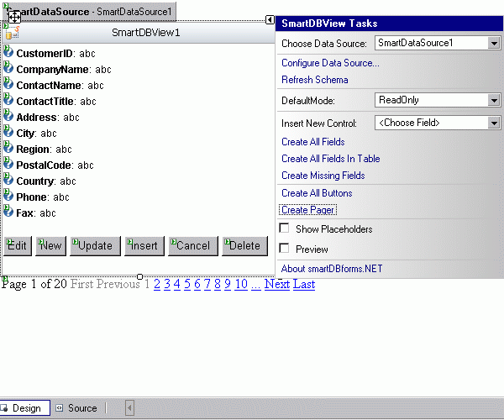504x420 pixels.
Task: Select the PostalCode field label
Action: coord(45,165)
